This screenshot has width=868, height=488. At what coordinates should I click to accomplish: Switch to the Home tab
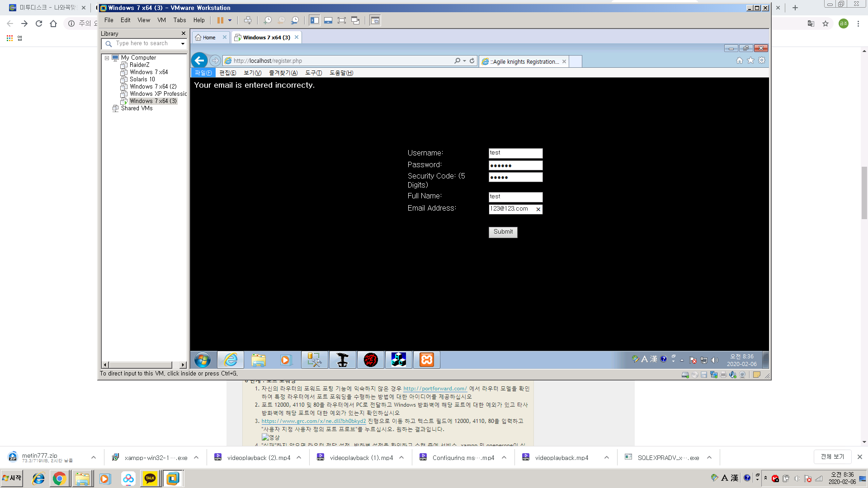click(x=209, y=38)
